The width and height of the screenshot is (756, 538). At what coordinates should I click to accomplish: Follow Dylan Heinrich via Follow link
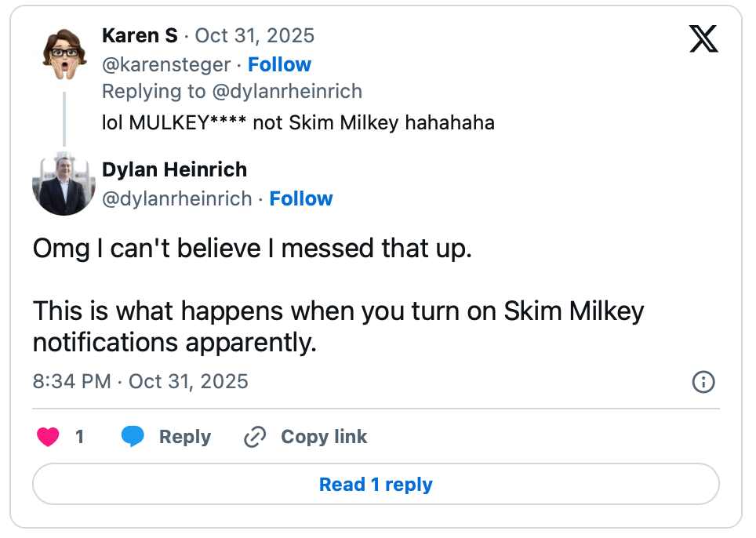(301, 198)
